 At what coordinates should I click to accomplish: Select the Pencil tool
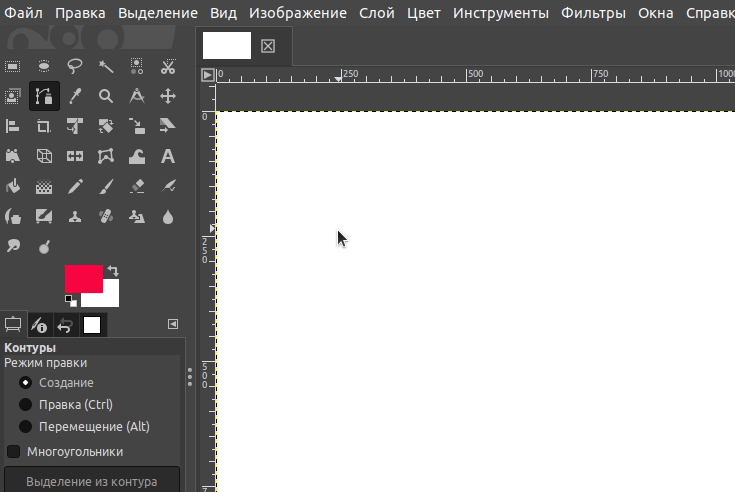click(75, 187)
